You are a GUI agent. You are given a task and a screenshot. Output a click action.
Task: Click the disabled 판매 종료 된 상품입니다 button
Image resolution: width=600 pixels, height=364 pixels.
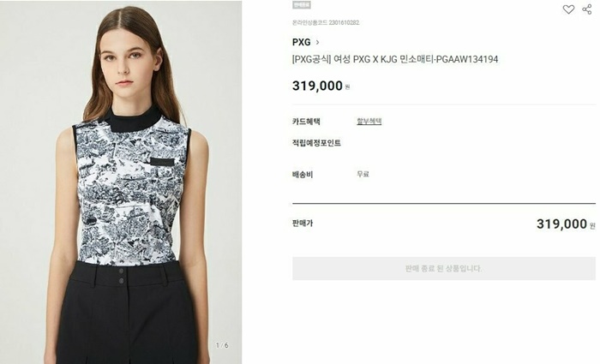coord(443,268)
